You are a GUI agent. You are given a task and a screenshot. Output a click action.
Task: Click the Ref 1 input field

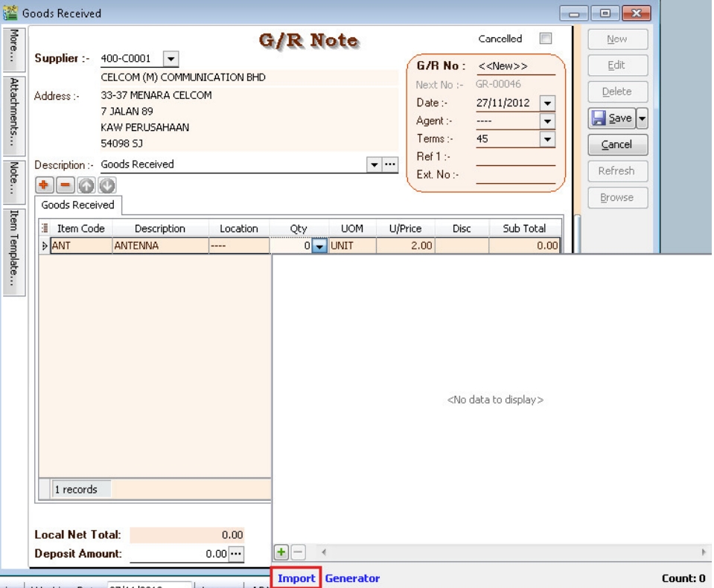pos(515,157)
